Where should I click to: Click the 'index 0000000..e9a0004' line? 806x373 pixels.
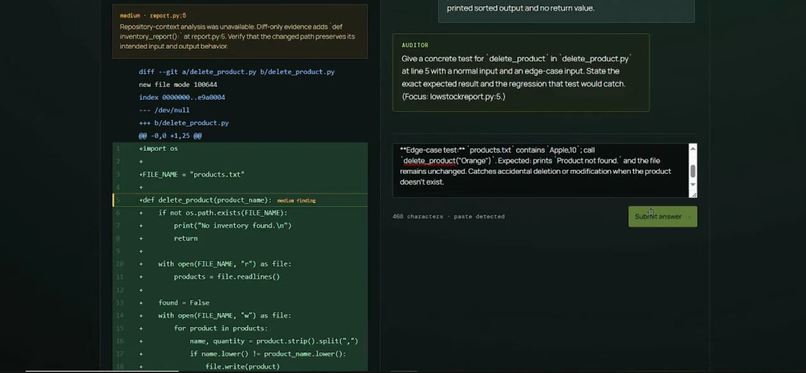coord(182,98)
